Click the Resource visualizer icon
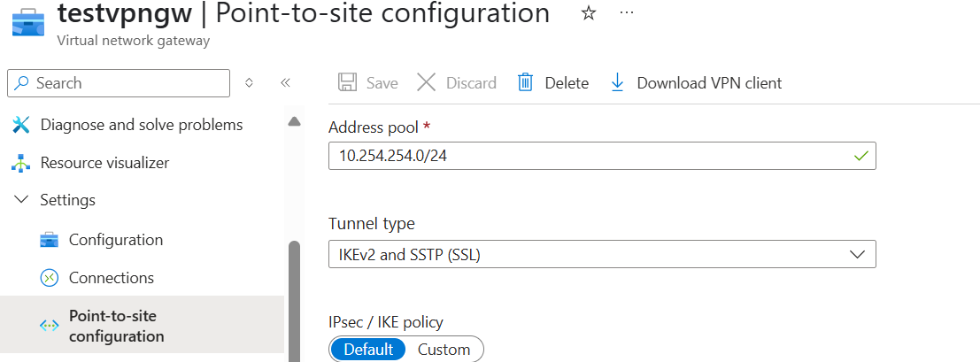This screenshot has width=980, height=362. (x=22, y=163)
